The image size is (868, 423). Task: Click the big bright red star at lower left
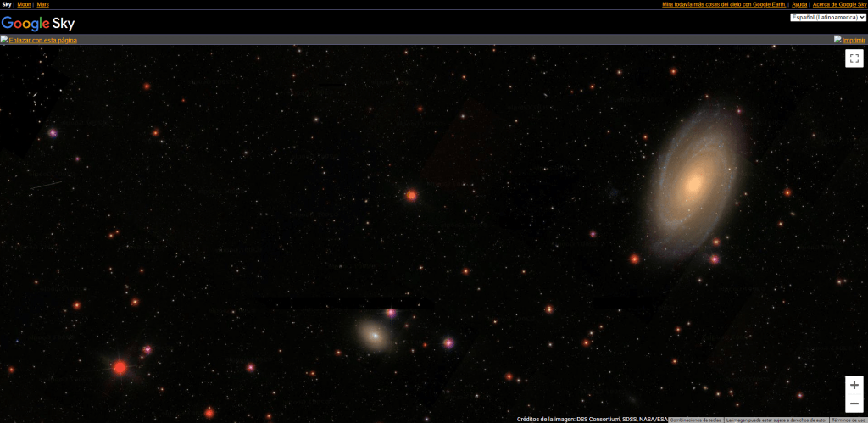pos(120,368)
